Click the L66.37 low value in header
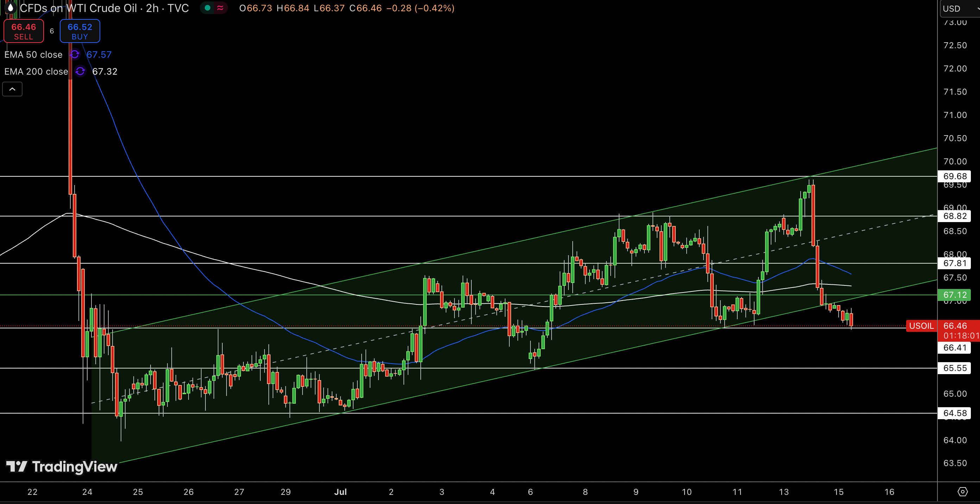980x504 pixels. [x=329, y=8]
